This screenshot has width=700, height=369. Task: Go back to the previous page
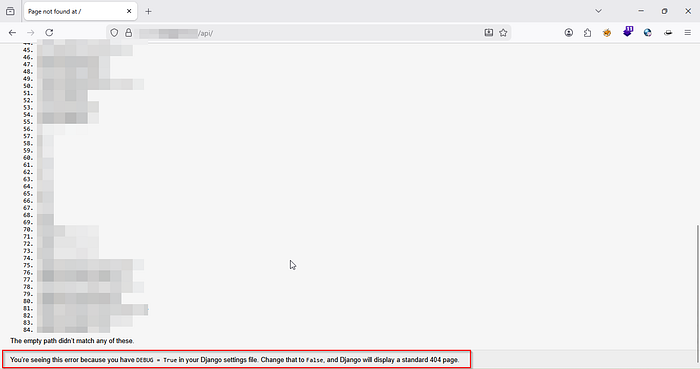(x=12, y=33)
